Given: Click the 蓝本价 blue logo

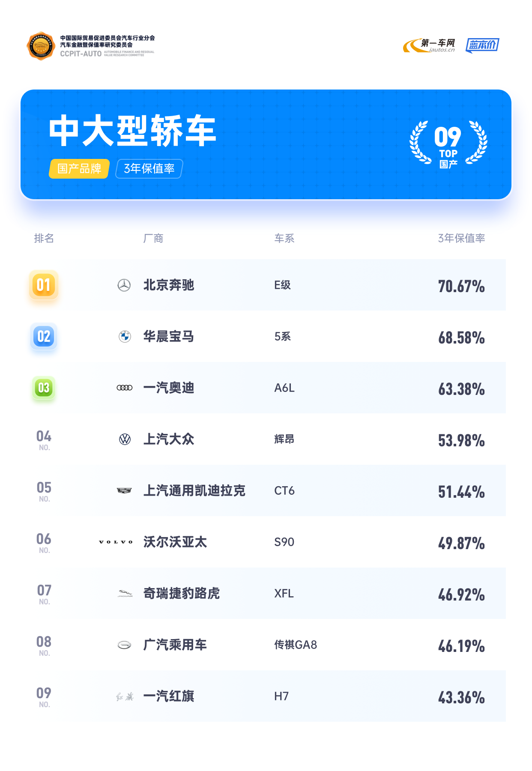Looking at the screenshot, I should (x=482, y=45).
